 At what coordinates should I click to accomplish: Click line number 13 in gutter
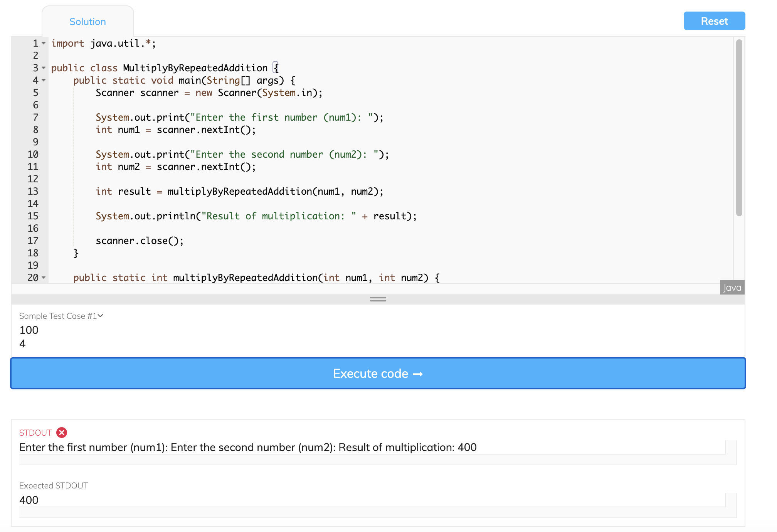point(33,191)
